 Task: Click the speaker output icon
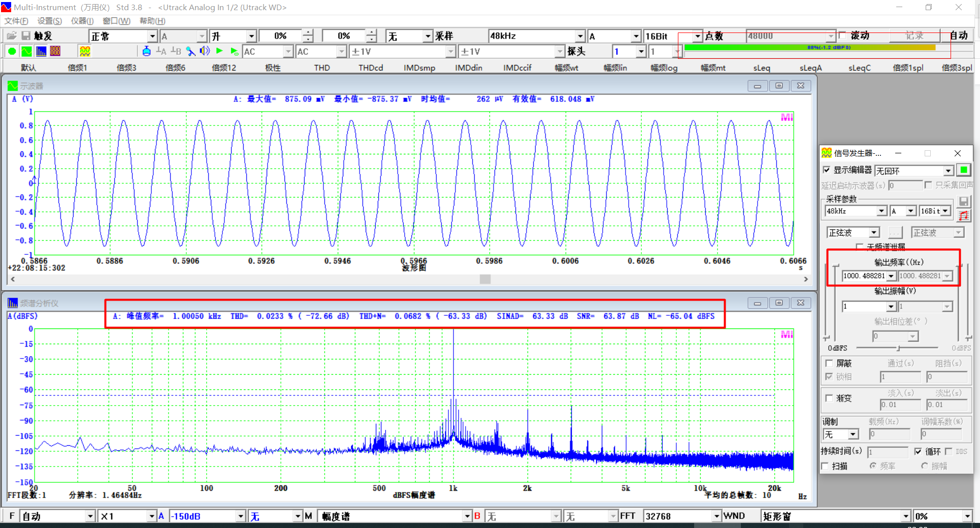point(205,51)
